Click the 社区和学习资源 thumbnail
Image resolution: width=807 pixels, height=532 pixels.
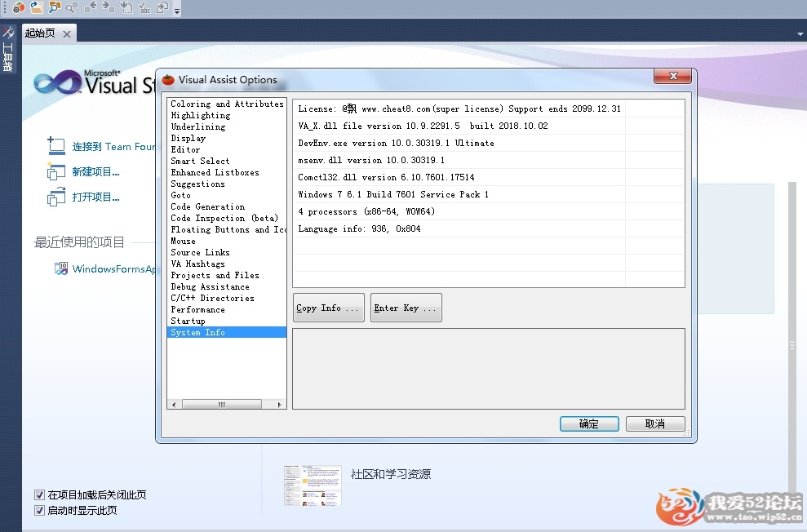313,485
